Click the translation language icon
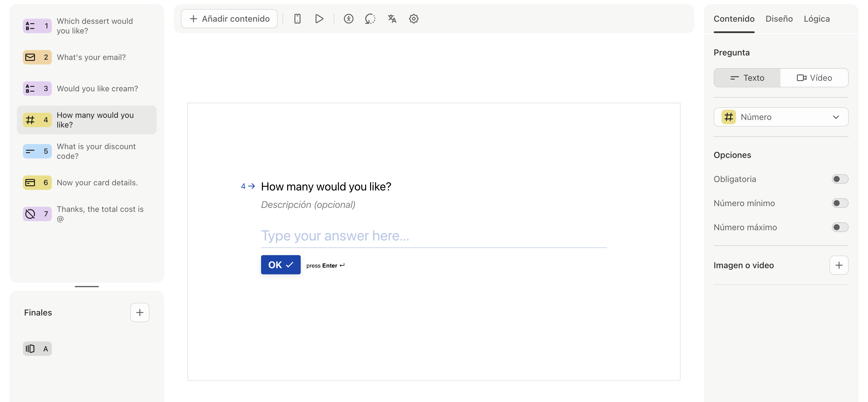 392,19
